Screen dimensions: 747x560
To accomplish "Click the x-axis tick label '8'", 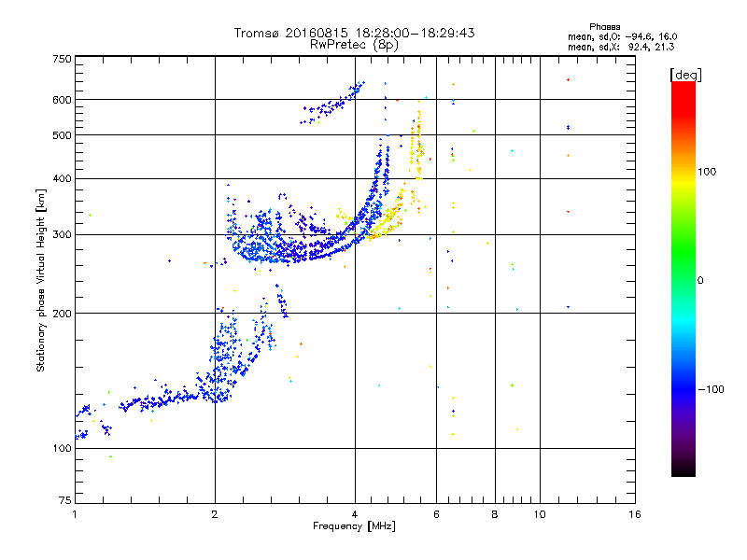I will 495,514.
